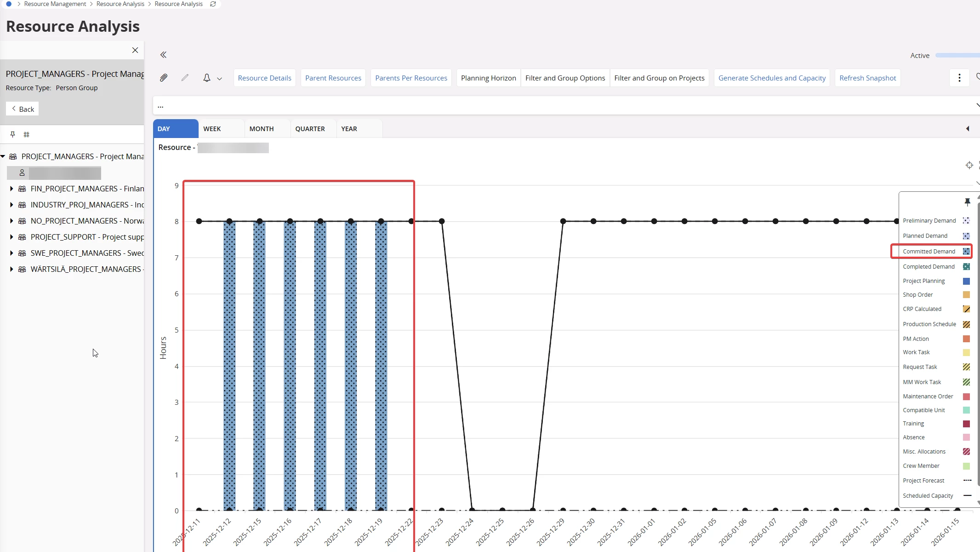This screenshot has width=980, height=552.
Task: Click the Project Planning blue color swatch
Action: coord(966,281)
